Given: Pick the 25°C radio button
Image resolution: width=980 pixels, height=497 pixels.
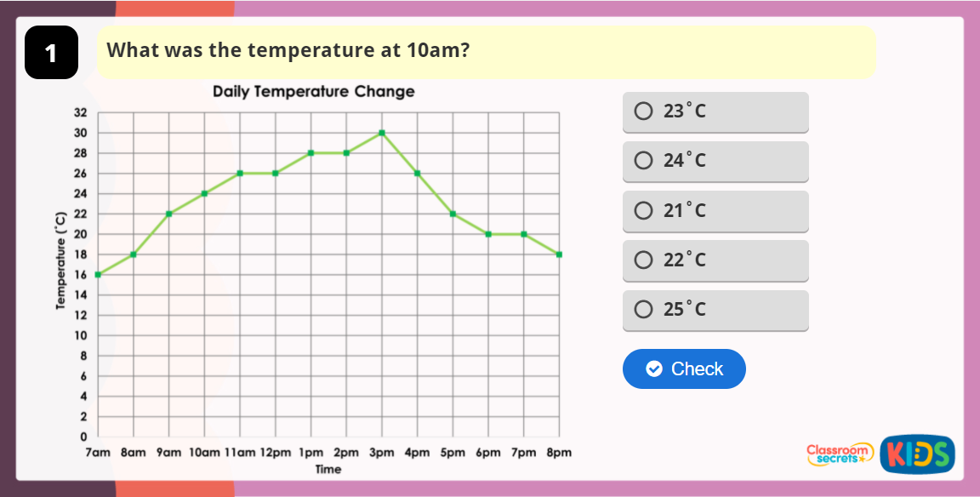Looking at the screenshot, I should (x=643, y=310).
